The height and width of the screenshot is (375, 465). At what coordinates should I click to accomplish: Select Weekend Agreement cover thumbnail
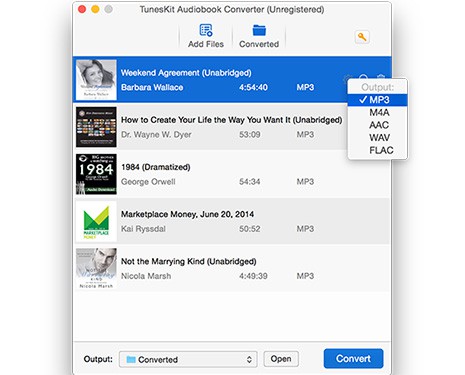point(96,80)
